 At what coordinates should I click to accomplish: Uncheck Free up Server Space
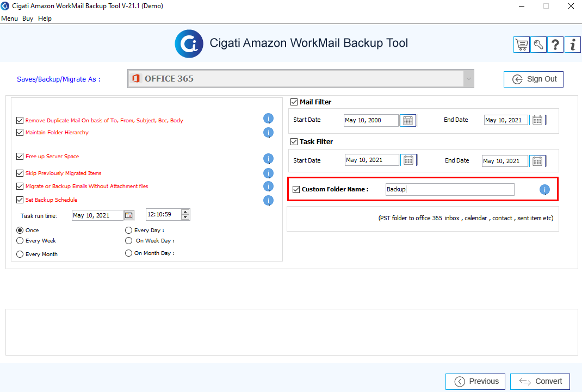[20, 157]
